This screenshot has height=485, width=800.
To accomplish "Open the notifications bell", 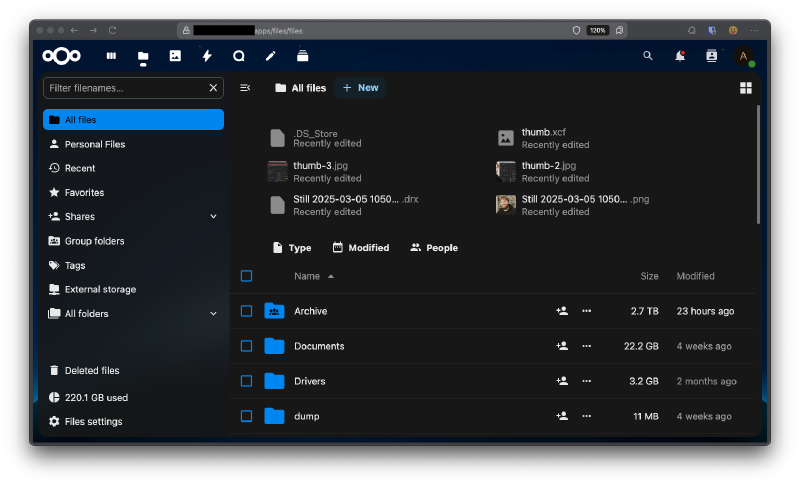I will [x=680, y=56].
